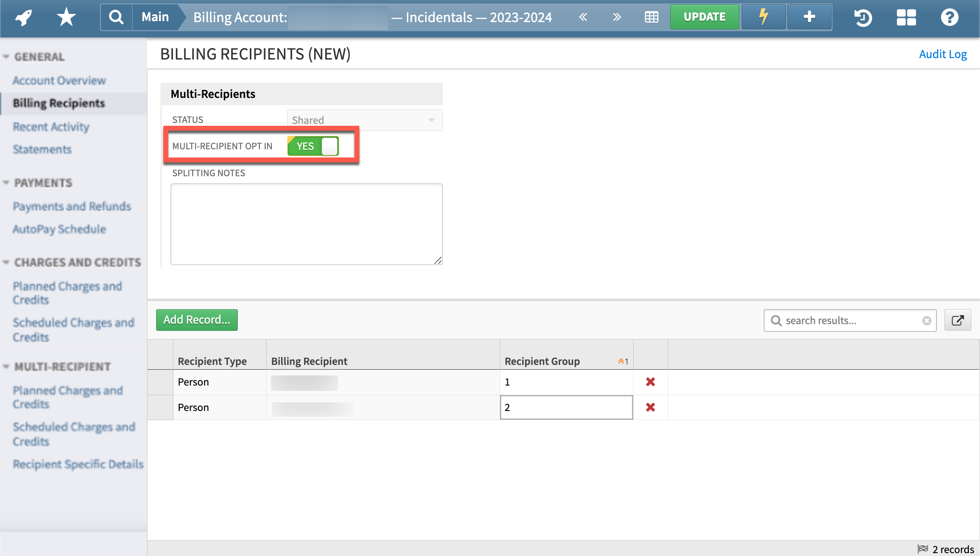This screenshot has width=980, height=556.
Task: Open the Status dropdown showing Shared
Action: [x=431, y=120]
